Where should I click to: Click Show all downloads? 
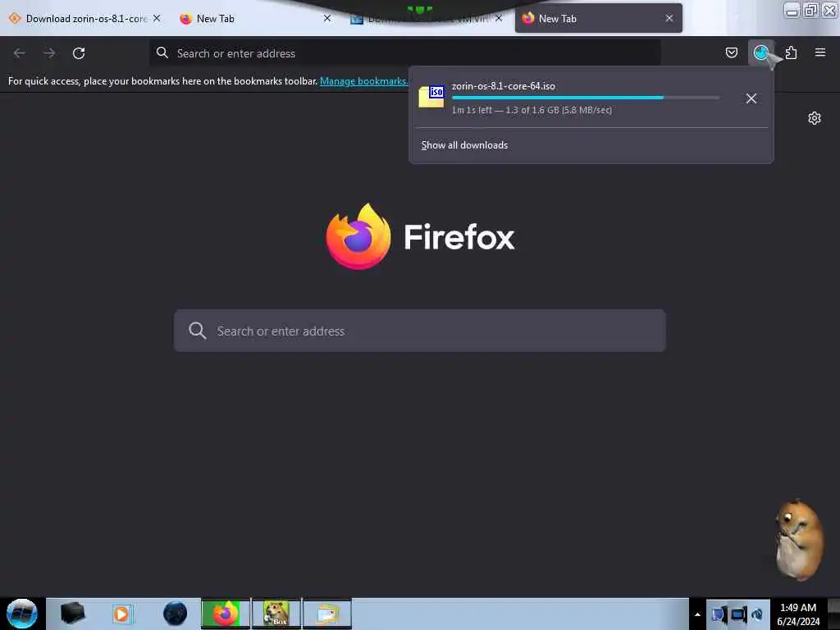[x=464, y=145]
